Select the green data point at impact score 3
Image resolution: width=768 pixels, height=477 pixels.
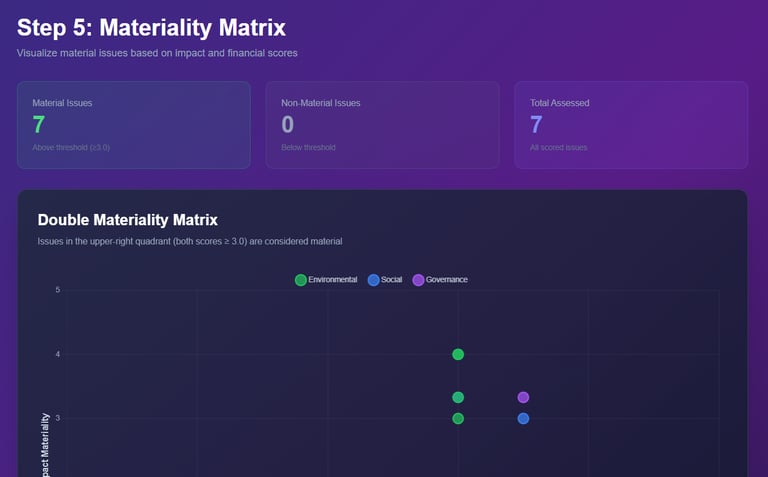458,419
